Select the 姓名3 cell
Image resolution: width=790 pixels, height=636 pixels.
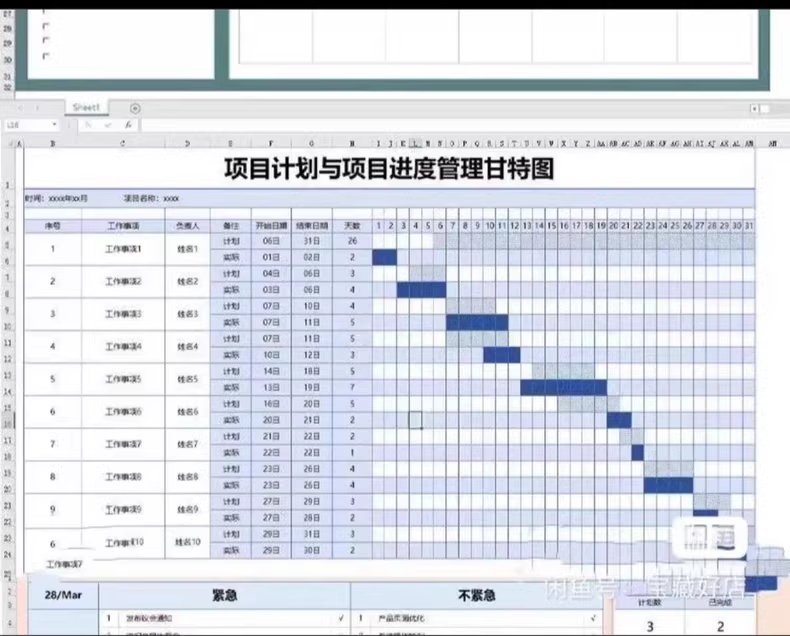coord(187,314)
